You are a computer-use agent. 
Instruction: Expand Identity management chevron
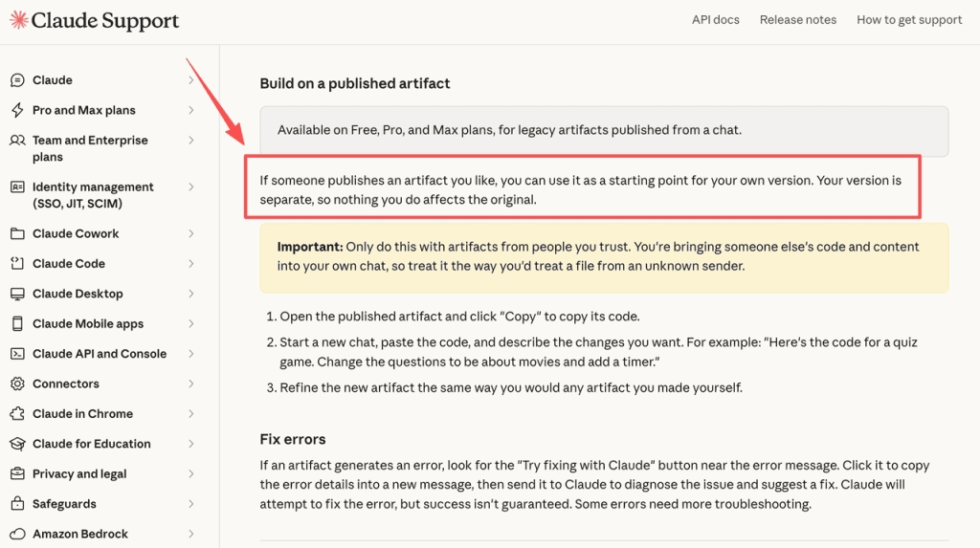[191, 186]
